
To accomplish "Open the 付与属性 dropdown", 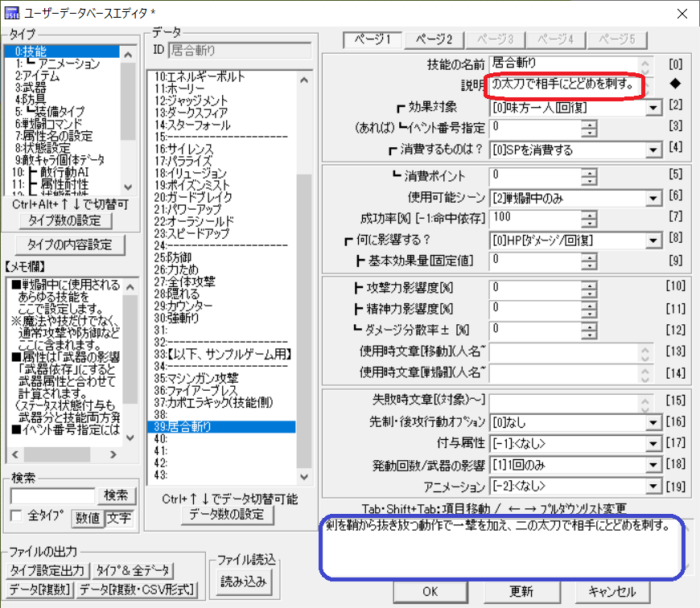I will (653, 443).
